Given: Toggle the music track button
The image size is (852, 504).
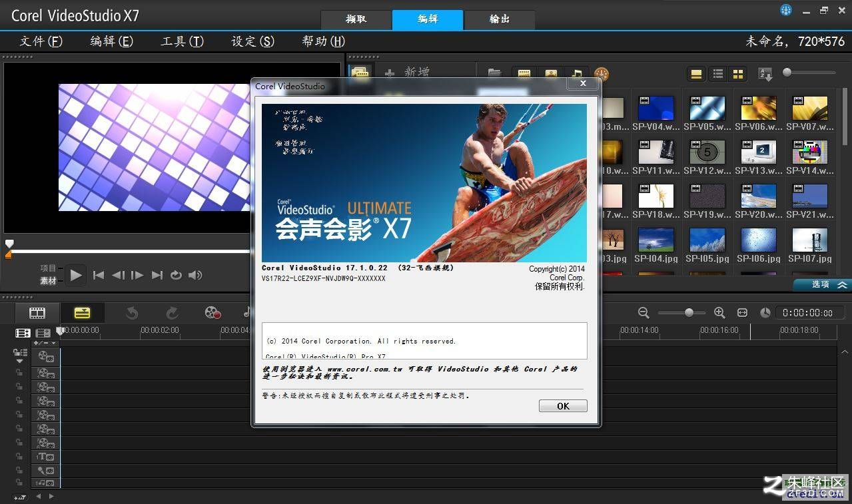Looking at the screenshot, I should tap(46, 483).
